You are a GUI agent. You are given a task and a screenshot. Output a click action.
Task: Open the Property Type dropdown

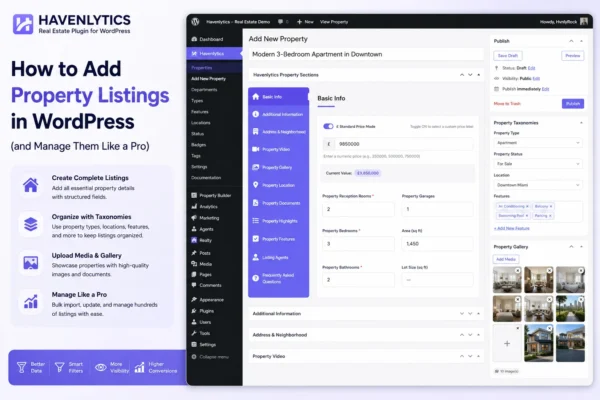click(x=538, y=143)
